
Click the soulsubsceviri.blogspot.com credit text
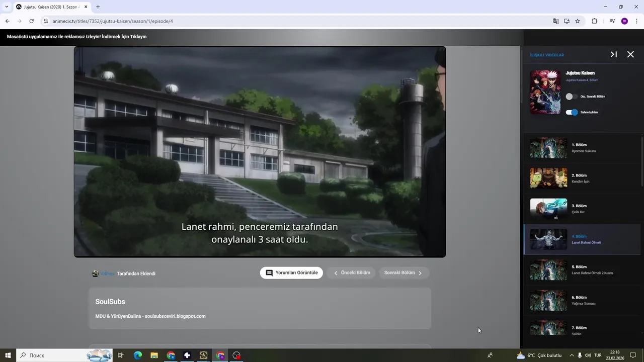tap(175, 316)
